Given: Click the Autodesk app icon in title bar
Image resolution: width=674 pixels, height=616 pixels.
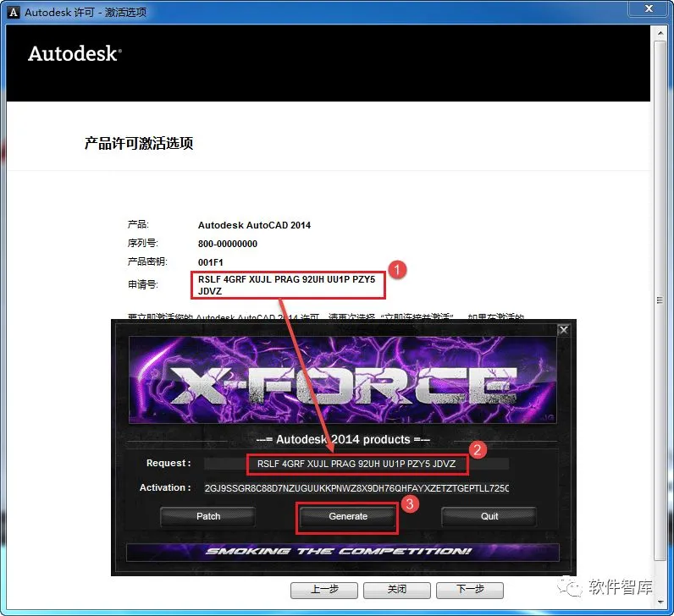Looking at the screenshot, I should (x=14, y=12).
